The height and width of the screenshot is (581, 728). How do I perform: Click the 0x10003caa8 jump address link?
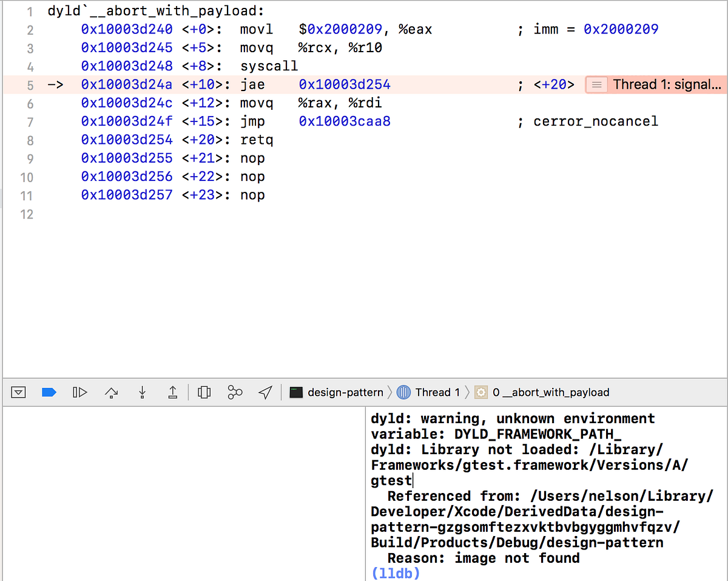point(345,121)
